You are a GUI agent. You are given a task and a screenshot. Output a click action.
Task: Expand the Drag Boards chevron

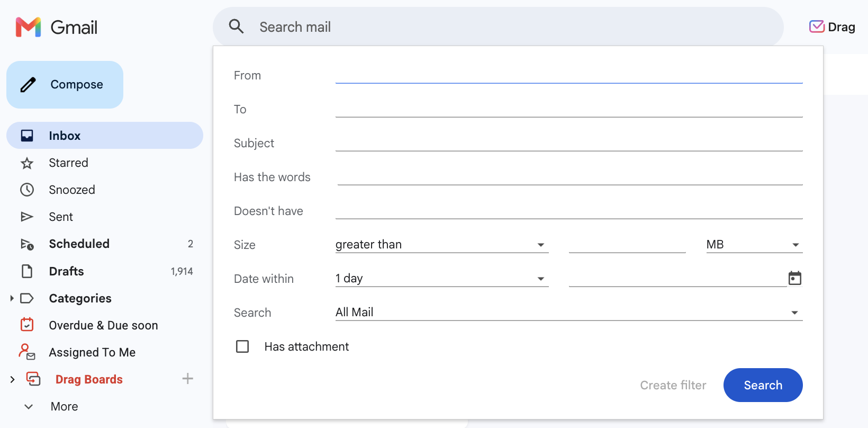pos(13,379)
